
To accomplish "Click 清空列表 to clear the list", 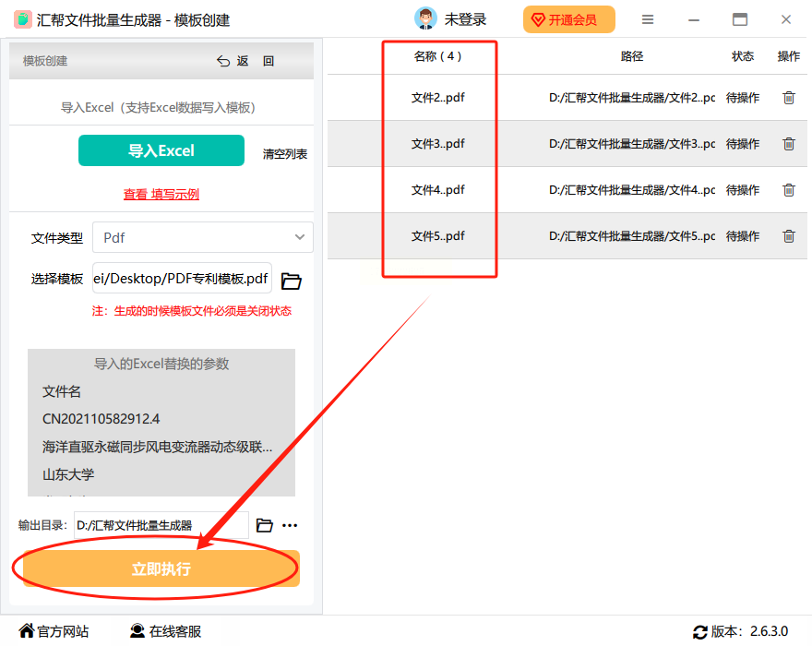I will [x=285, y=154].
